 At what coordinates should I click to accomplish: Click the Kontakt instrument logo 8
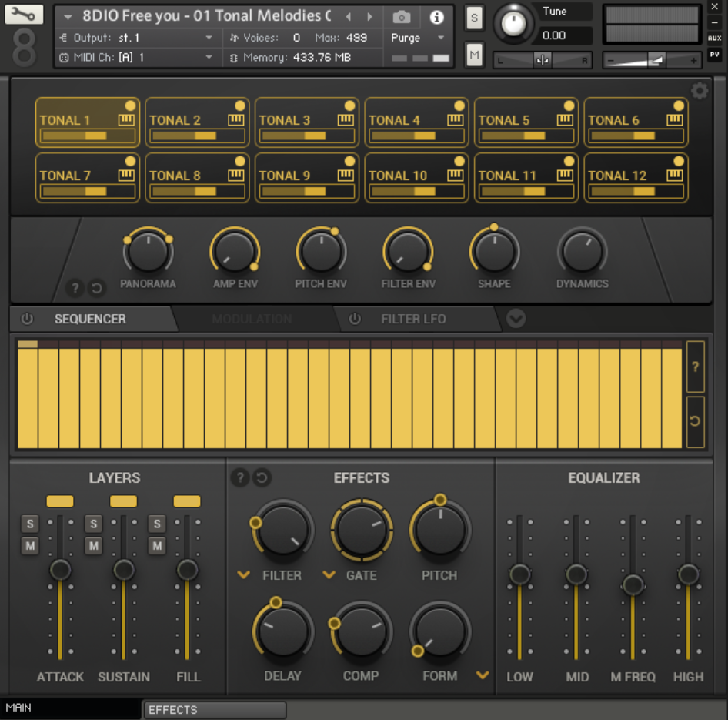(x=24, y=48)
